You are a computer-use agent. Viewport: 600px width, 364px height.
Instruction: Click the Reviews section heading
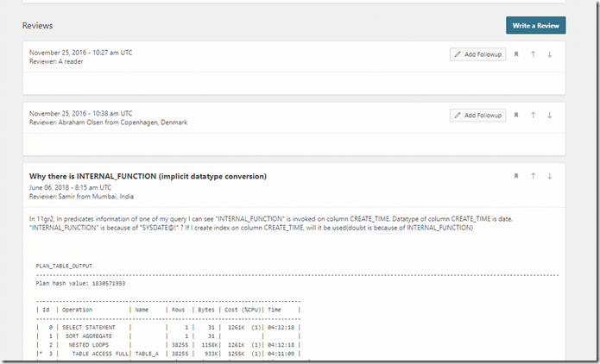click(39, 25)
